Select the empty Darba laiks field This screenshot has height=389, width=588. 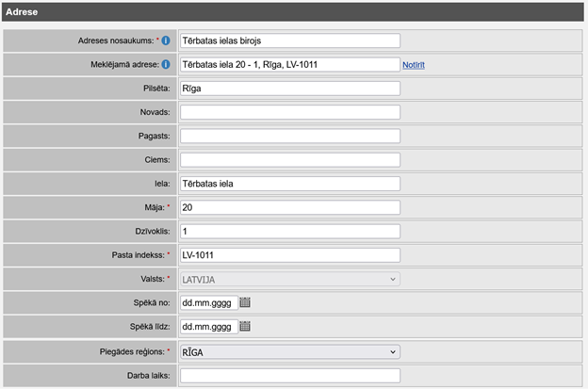click(289, 375)
